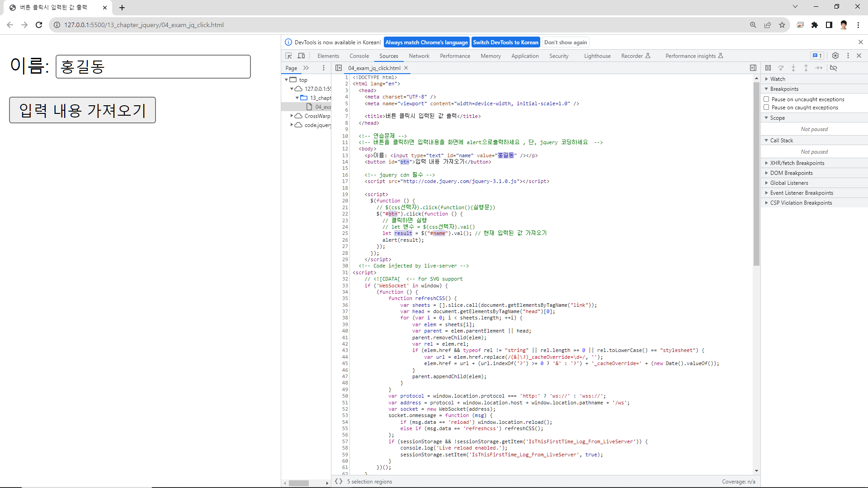Viewport: 868px width, 488px height.
Task: Click the 입력 내용 가져오기 button
Action: click(82, 110)
